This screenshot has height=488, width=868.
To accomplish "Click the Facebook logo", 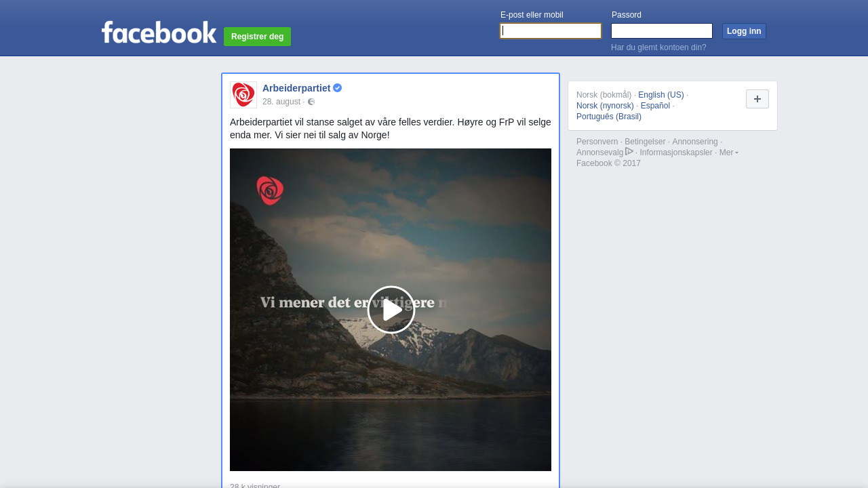I will point(159,32).
